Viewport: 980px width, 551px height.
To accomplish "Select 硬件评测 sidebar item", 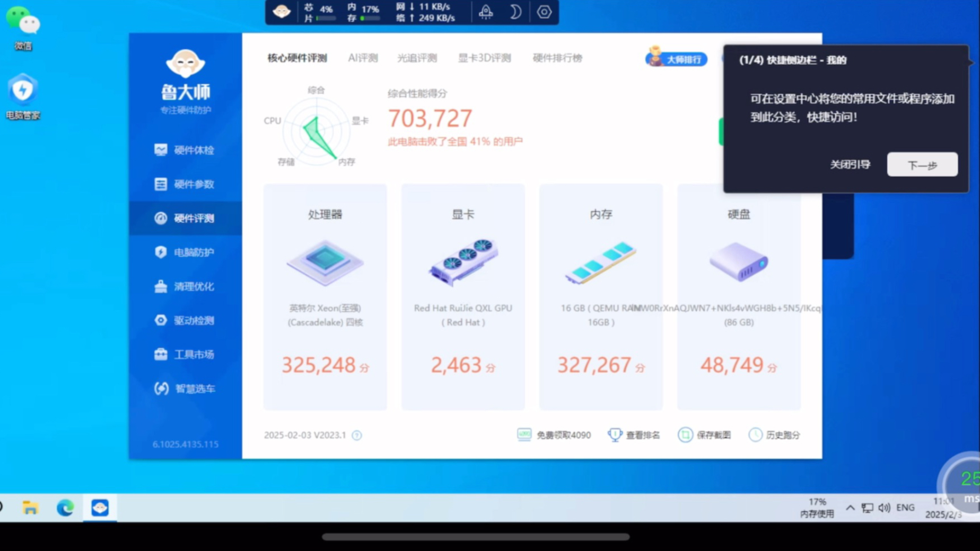I will [x=185, y=218].
